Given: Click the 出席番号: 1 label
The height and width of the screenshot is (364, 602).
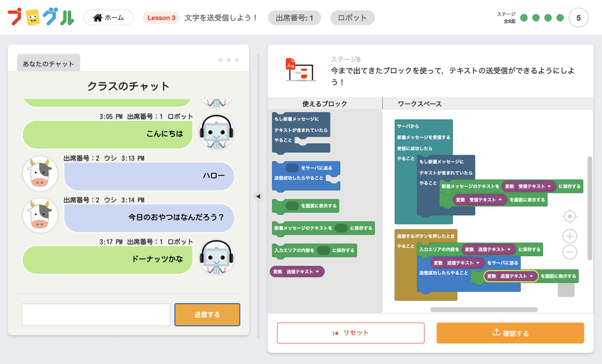Looking at the screenshot, I should [x=294, y=17].
